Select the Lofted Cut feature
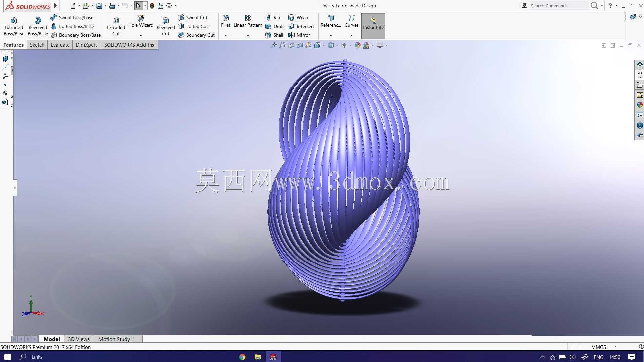Viewport: 644px width, 362px height. click(x=193, y=26)
